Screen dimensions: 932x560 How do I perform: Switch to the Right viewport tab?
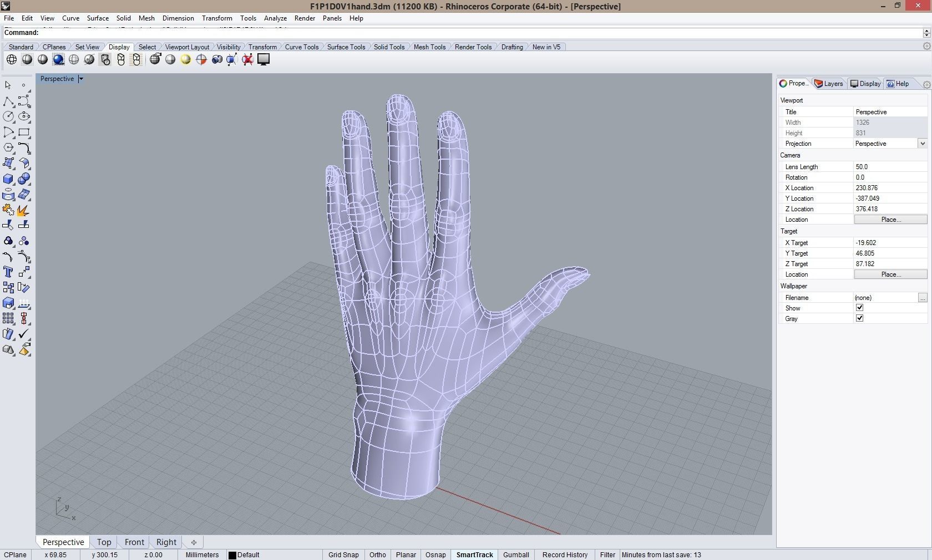pos(166,542)
